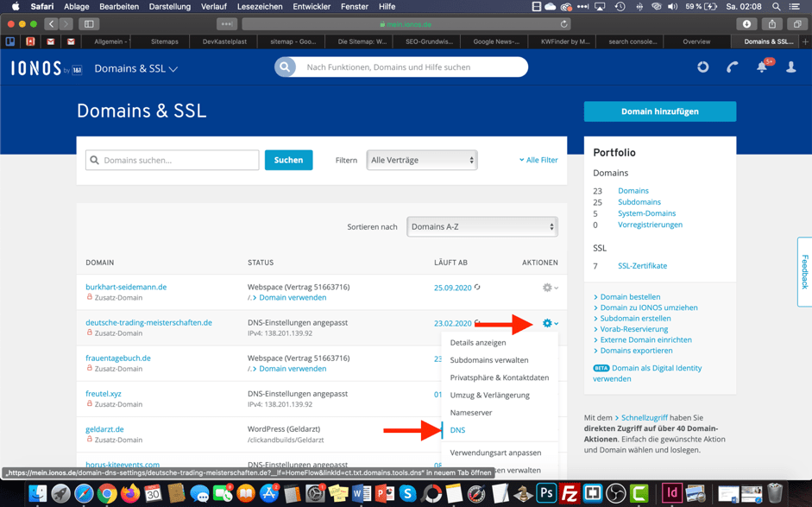Screen dimensions: 812x507
Task: Click renewal icon next to 25.09.2020
Action: pos(477,288)
